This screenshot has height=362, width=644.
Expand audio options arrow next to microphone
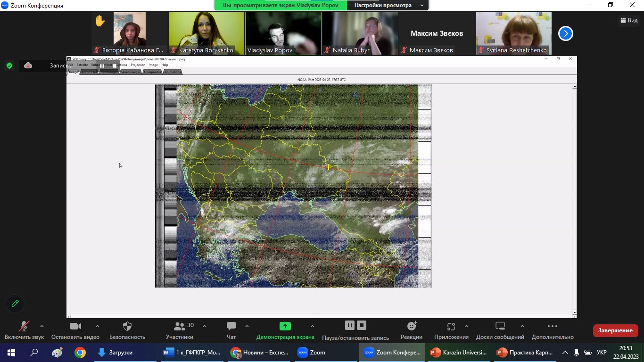click(x=42, y=326)
